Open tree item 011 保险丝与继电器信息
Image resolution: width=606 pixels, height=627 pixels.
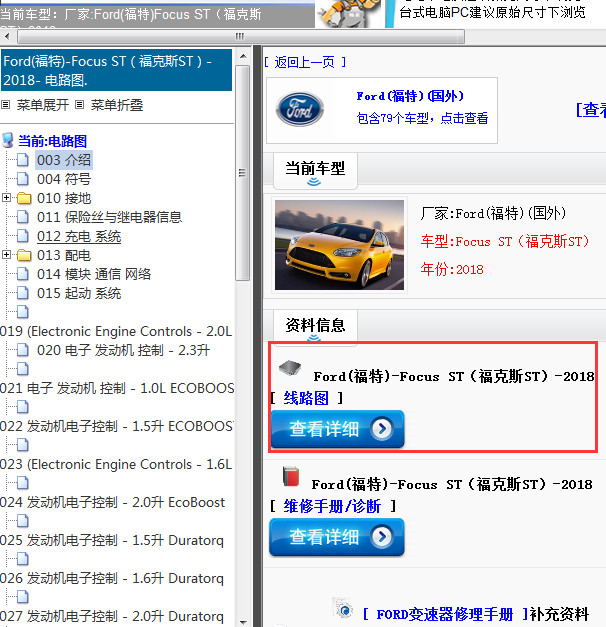(x=110, y=217)
